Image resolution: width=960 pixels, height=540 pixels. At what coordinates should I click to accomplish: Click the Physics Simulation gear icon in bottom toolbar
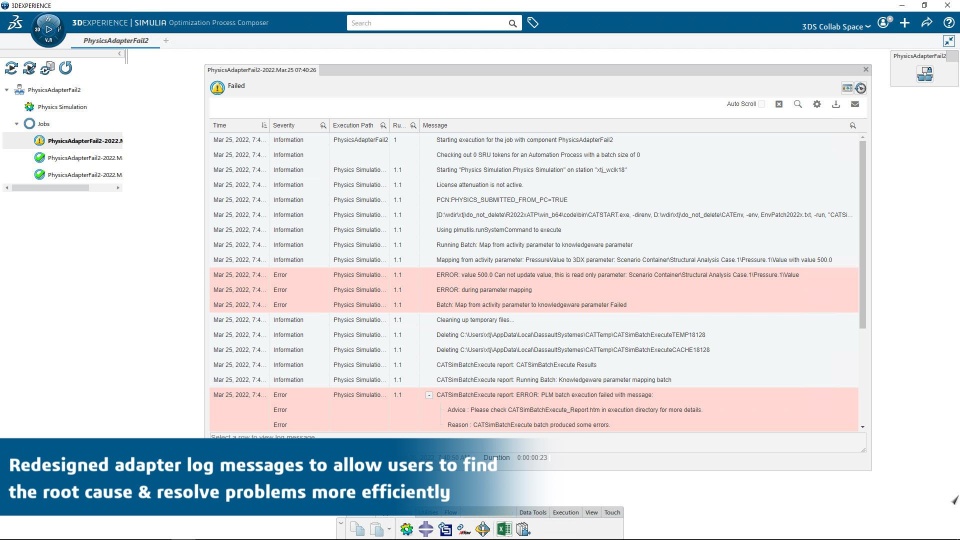407,529
